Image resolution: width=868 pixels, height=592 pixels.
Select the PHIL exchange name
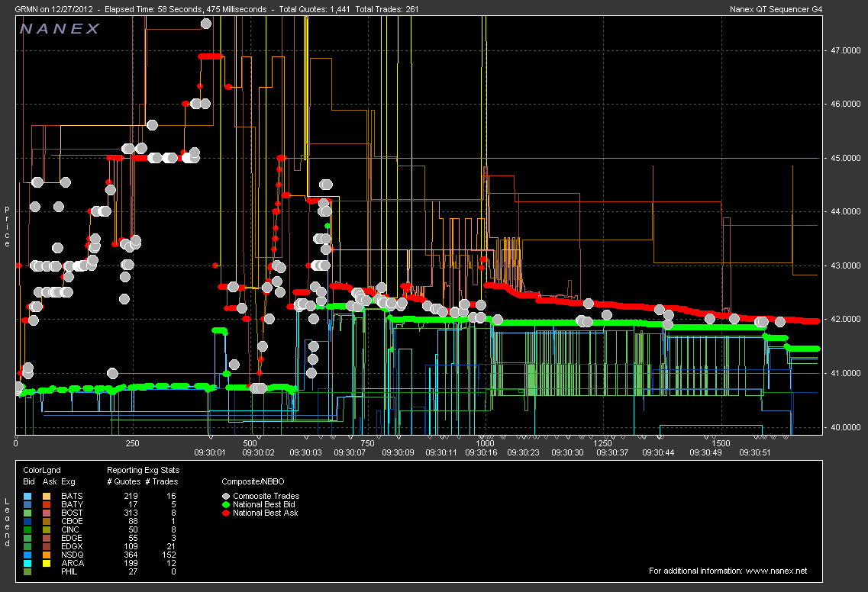click(69, 571)
